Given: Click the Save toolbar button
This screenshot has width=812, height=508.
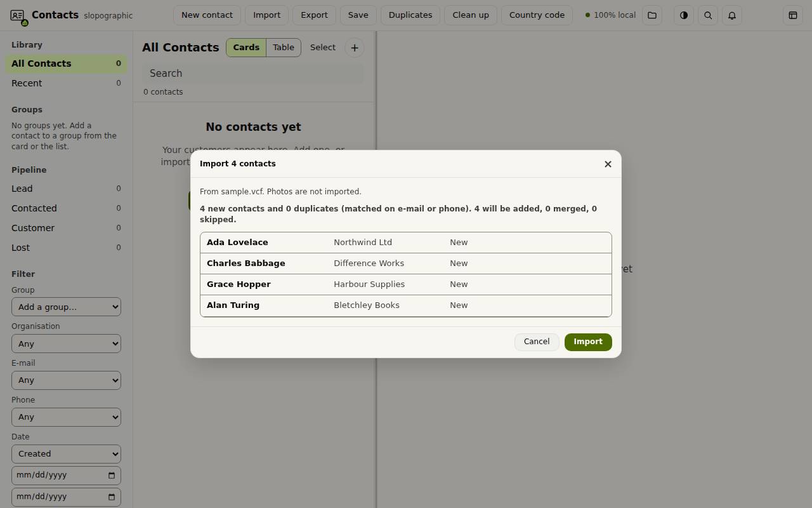Looking at the screenshot, I should 358,15.
